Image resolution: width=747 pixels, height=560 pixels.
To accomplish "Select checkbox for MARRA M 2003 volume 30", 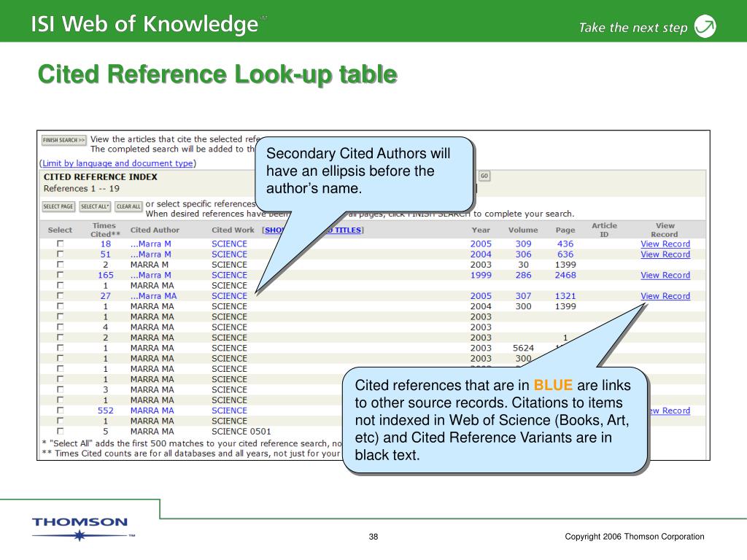I will (x=60, y=264).
